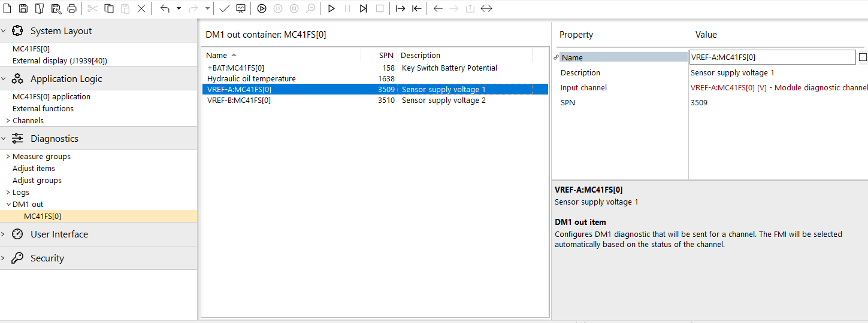Viewport: 868px width, 323px height.
Task: Click the Key Switch Battery Potential description
Action: coord(449,68)
